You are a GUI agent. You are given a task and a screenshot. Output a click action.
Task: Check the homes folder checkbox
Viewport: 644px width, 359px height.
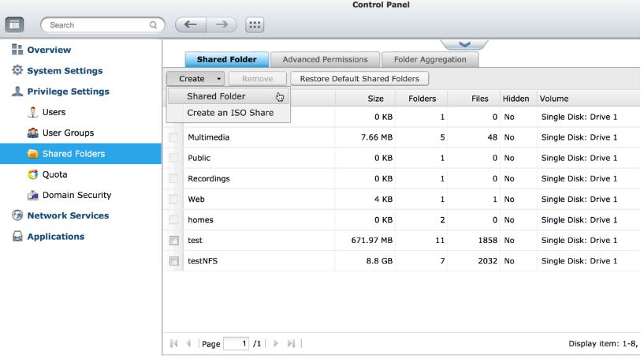pyautogui.click(x=173, y=219)
